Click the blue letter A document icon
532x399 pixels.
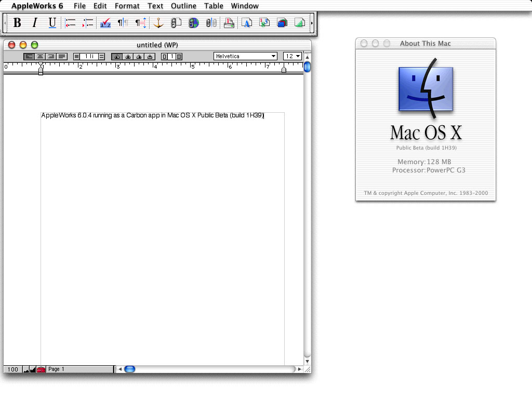247,23
